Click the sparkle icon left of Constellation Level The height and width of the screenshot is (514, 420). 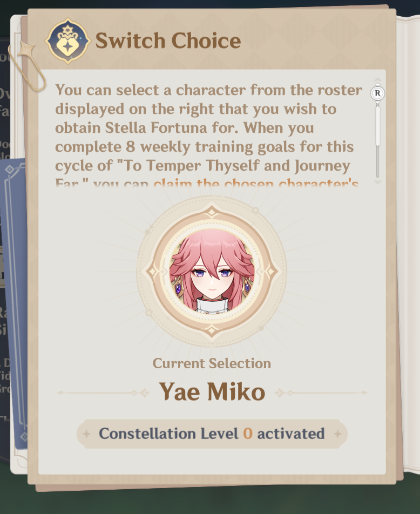[86, 434]
